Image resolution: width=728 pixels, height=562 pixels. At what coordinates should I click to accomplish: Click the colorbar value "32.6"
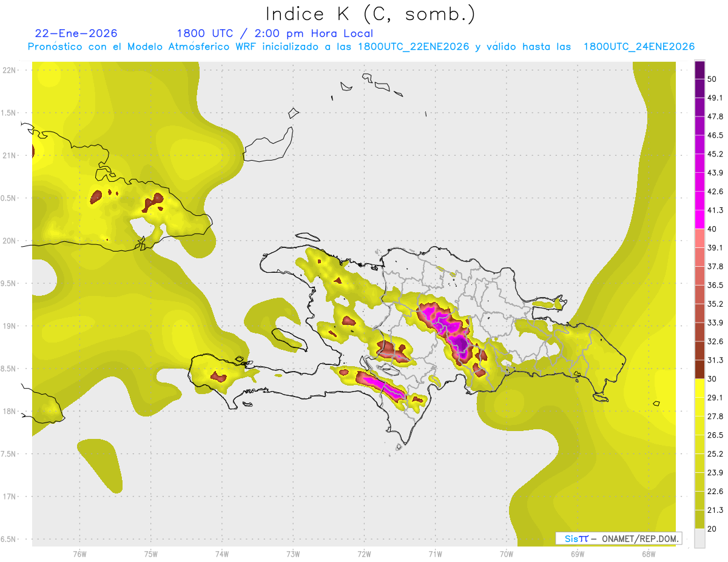coord(715,341)
